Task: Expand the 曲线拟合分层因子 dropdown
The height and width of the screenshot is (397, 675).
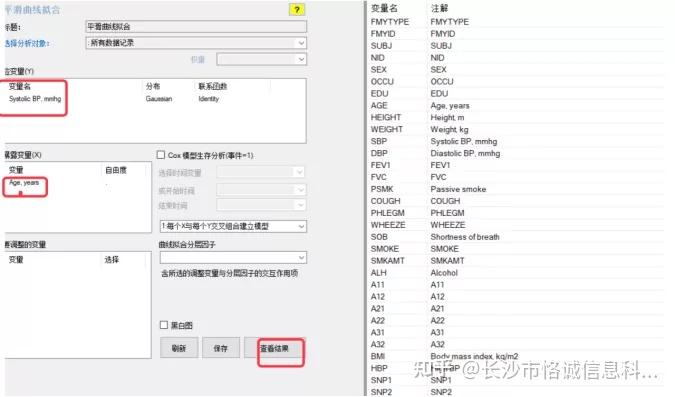Action: pyautogui.click(x=233, y=257)
